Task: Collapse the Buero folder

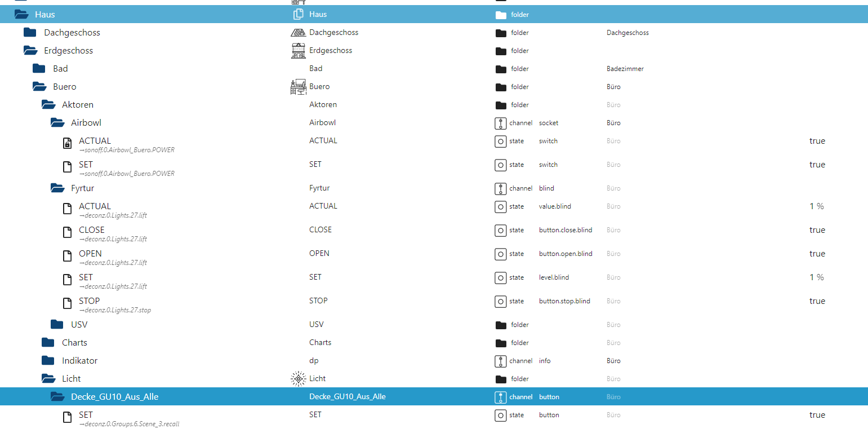Action: click(x=39, y=86)
